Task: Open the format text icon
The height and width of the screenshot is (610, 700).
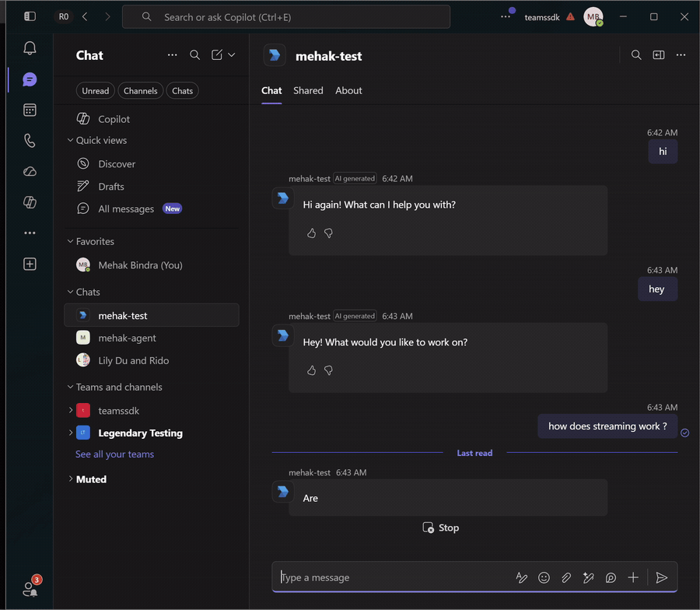Action: 521,577
